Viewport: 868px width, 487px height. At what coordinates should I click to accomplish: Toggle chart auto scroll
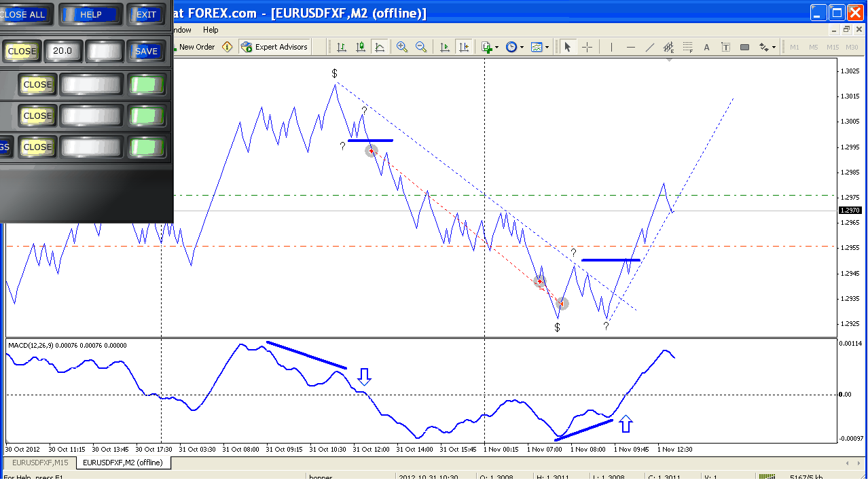445,47
